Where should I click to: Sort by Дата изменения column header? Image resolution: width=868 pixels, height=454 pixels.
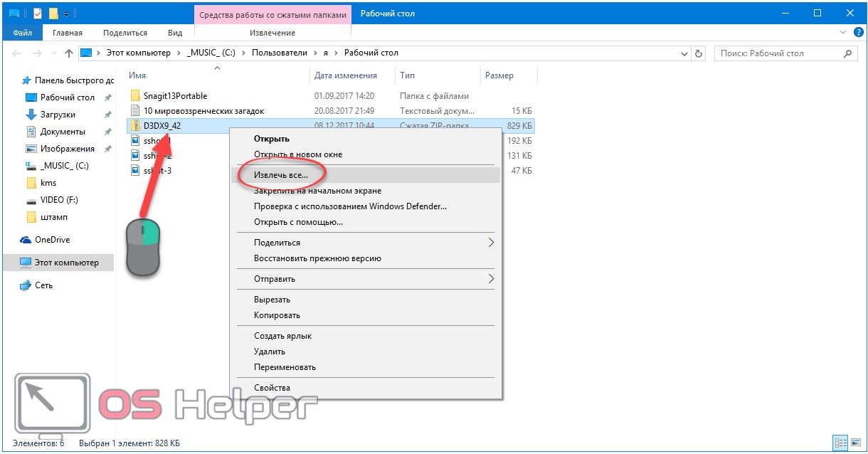346,75
